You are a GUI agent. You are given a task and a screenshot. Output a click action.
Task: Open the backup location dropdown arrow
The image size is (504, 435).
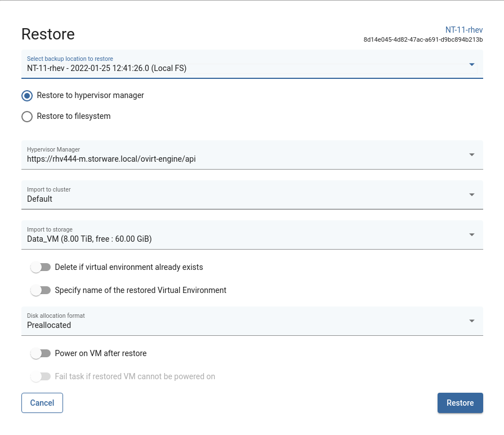click(471, 64)
